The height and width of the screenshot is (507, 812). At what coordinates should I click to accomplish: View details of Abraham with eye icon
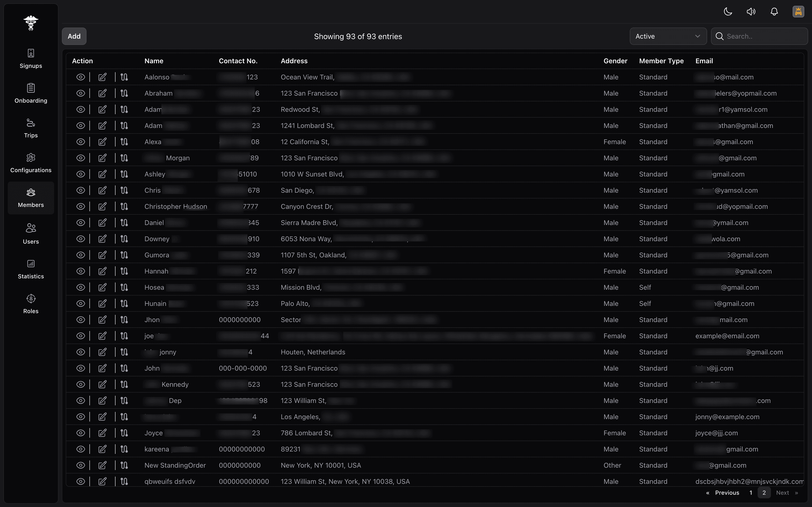tap(80, 93)
